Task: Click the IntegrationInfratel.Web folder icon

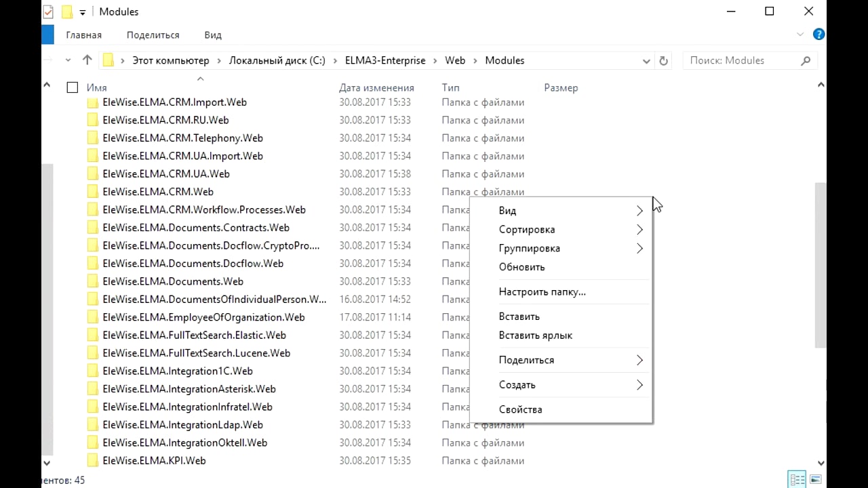Action: 92,407
